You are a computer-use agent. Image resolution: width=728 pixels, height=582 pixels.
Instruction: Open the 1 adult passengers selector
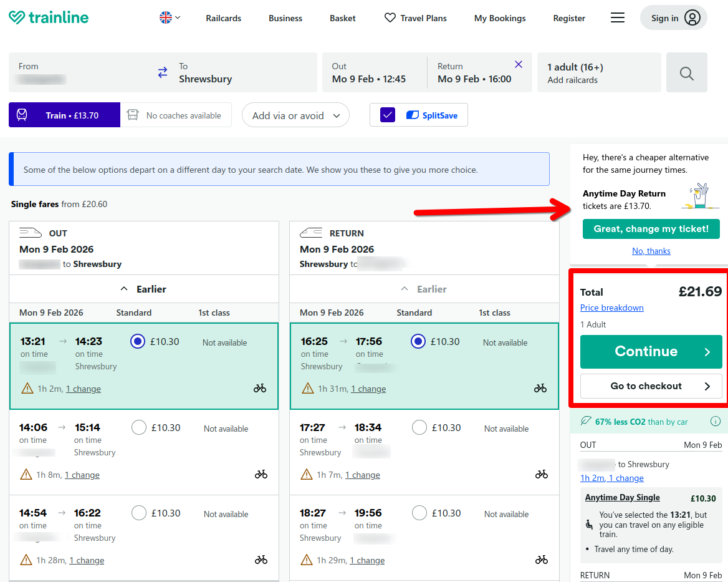(x=599, y=72)
